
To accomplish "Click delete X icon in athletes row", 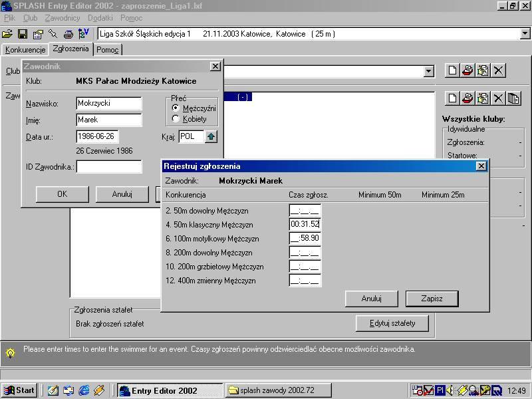I will tap(498, 98).
